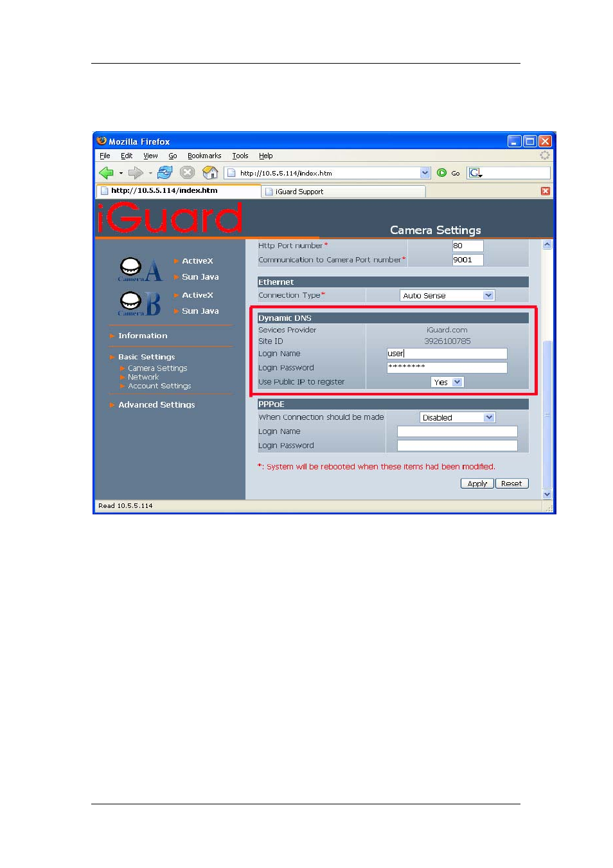Open the Tools menu
The image size is (613, 868).
pos(240,156)
